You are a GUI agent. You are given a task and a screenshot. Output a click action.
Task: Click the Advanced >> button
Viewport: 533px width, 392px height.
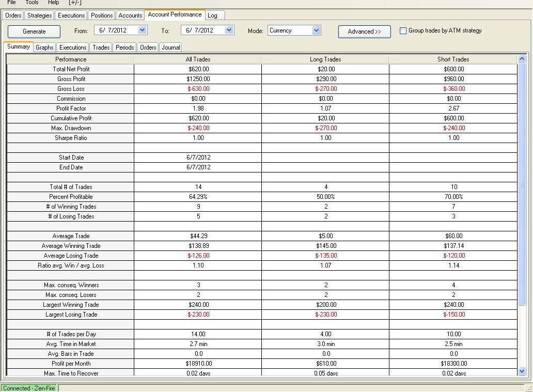tap(365, 32)
